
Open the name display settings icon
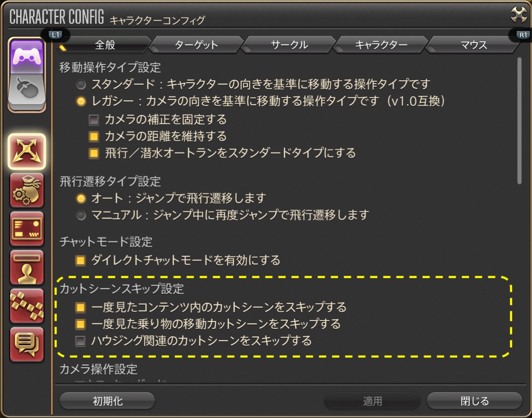point(27,267)
